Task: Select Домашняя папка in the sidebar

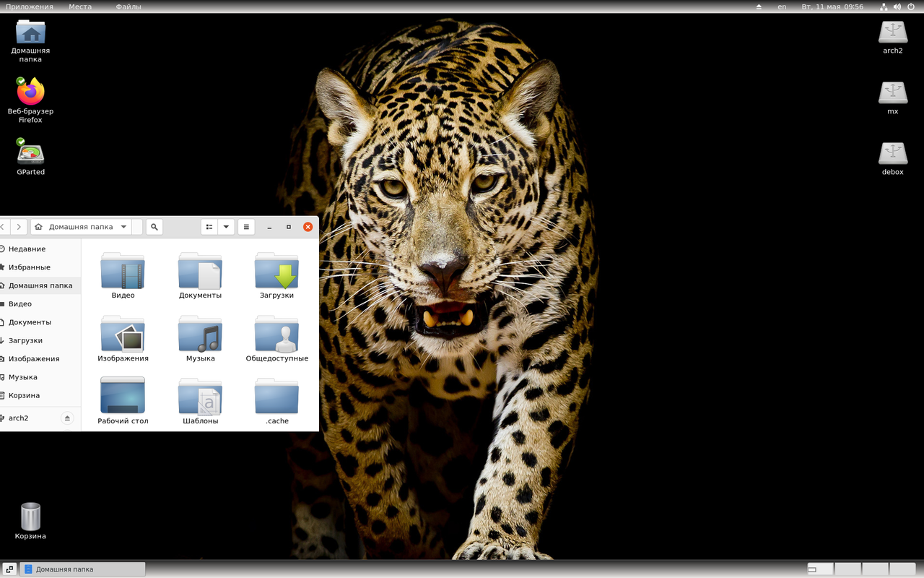Action: tap(40, 285)
